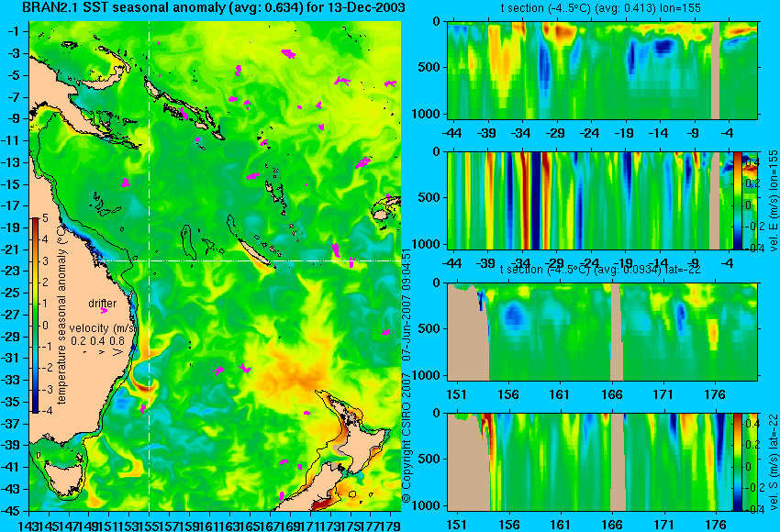Click the '1000' depth label of the top section
780x532 pixels.
tap(427, 115)
